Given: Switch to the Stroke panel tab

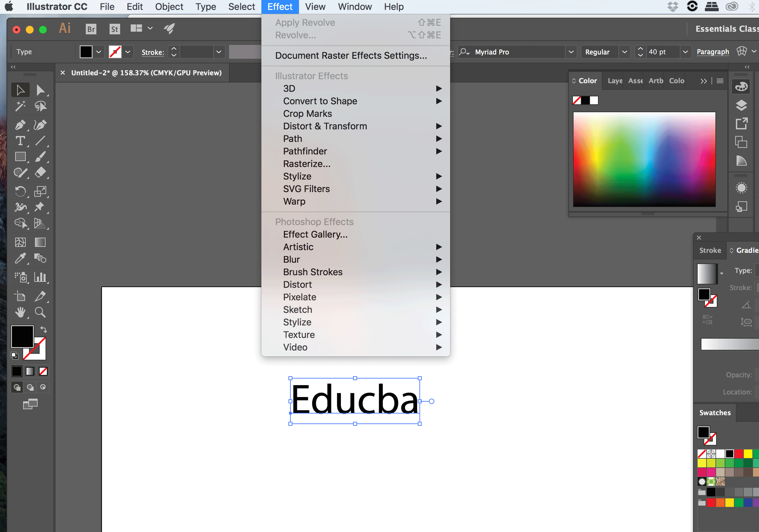Looking at the screenshot, I should [710, 250].
